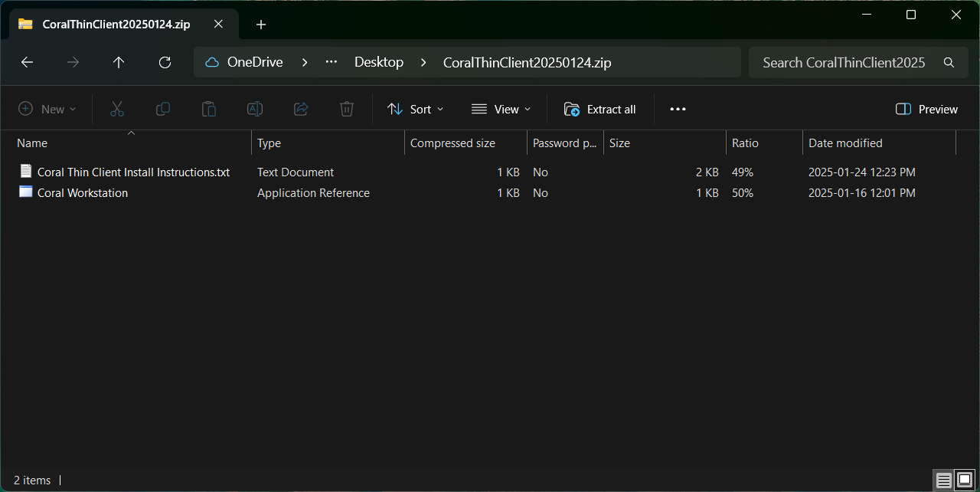Viewport: 980px width, 492px height.
Task: Open the New dropdown menu
Action: click(47, 110)
